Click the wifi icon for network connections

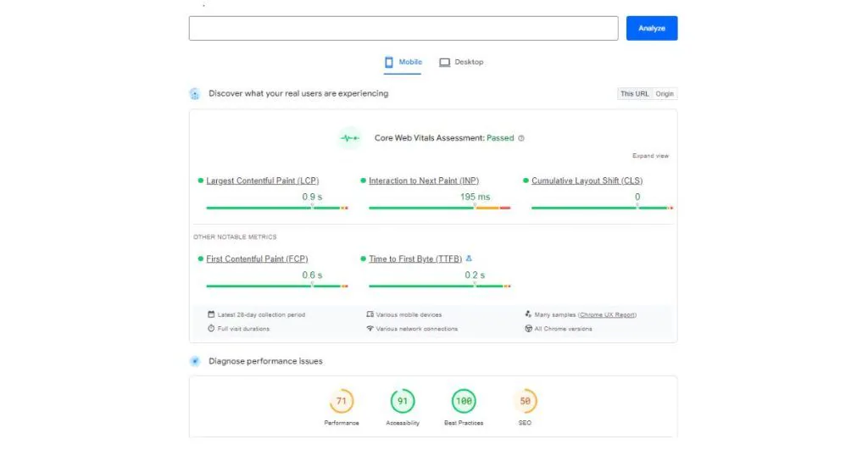(x=370, y=328)
